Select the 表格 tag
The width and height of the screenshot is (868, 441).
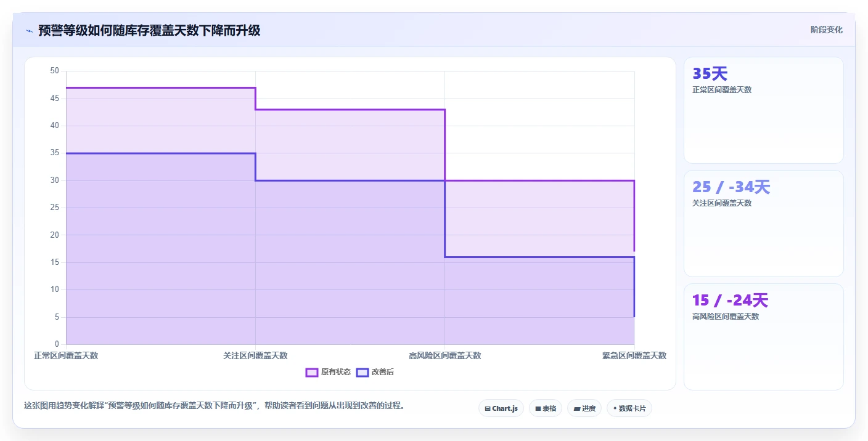(x=546, y=408)
